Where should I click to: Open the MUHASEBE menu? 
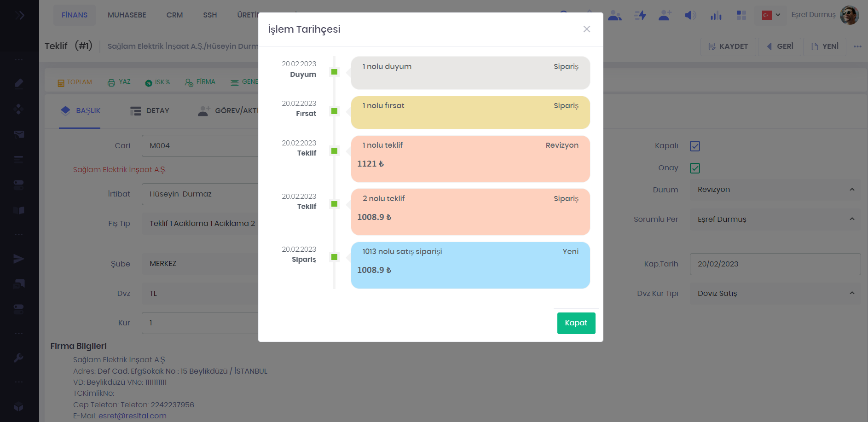pyautogui.click(x=127, y=15)
